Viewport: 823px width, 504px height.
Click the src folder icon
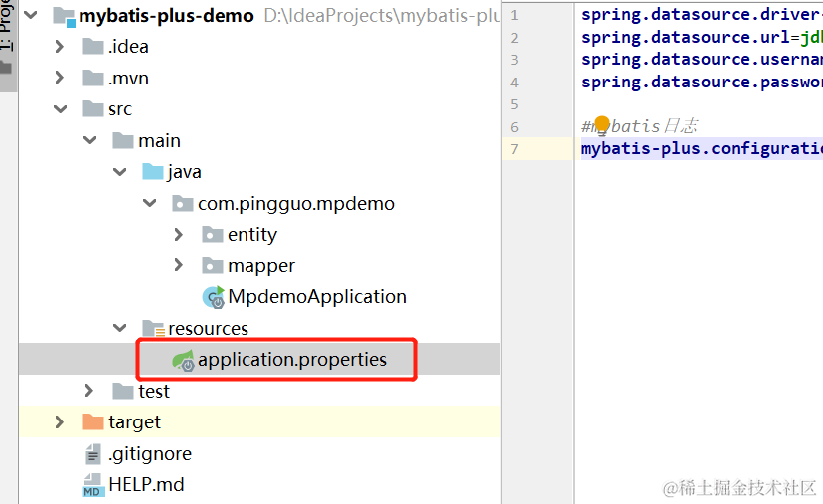pyautogui.click(x=93, y=108)
